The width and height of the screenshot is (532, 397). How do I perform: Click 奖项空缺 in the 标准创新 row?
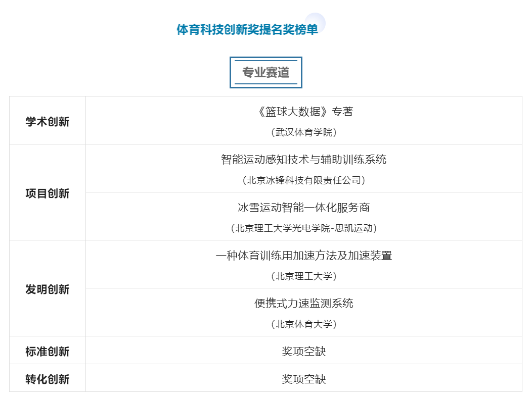pyautogui.click(x=304, y=351)
